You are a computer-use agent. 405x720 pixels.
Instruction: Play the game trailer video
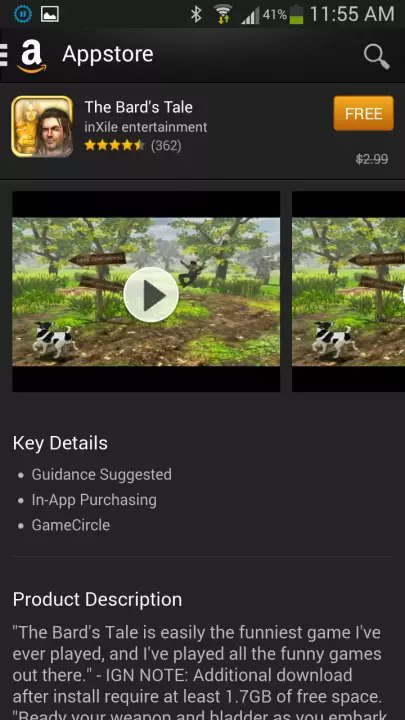pyautogui.click(x=151, y=294)
